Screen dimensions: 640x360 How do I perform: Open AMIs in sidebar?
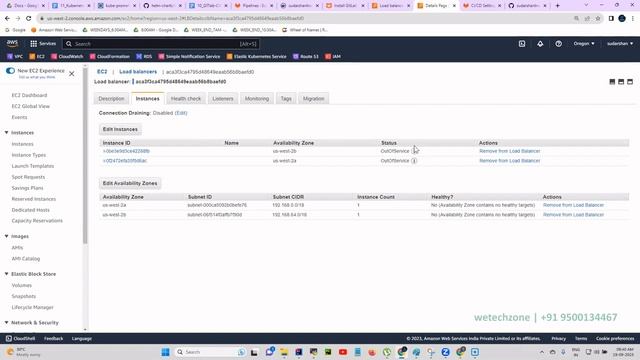17,248
